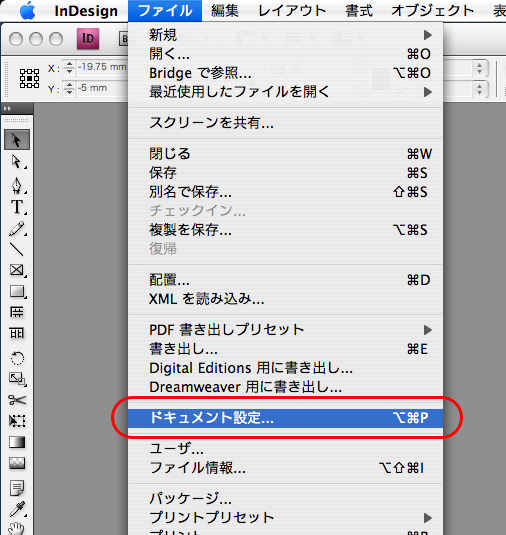Open the オブジェクト menu
Viewport: 506px width, 535px height.
(x=433, y=11)
